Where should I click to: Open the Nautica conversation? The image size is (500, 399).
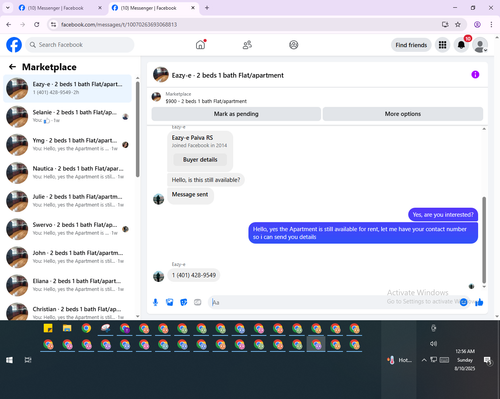[67, 173]
